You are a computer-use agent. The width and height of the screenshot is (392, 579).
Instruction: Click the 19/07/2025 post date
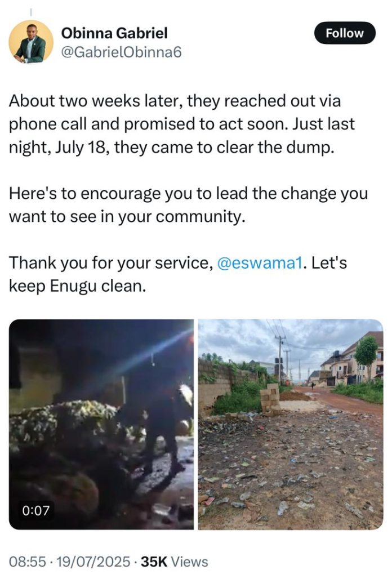pyautogui.click(x=93, y=562)
